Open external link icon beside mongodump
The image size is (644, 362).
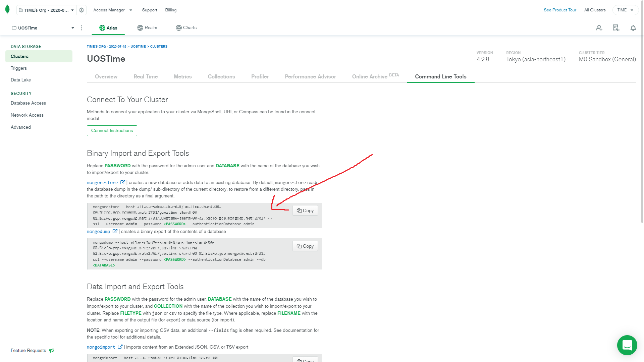tap(115, 231)
